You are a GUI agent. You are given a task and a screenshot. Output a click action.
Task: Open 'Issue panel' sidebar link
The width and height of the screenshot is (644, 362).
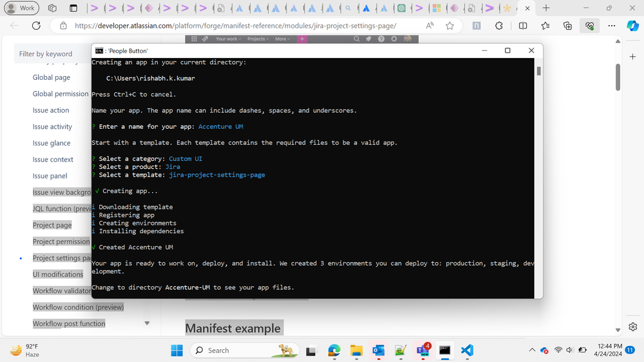pos(50,176)
